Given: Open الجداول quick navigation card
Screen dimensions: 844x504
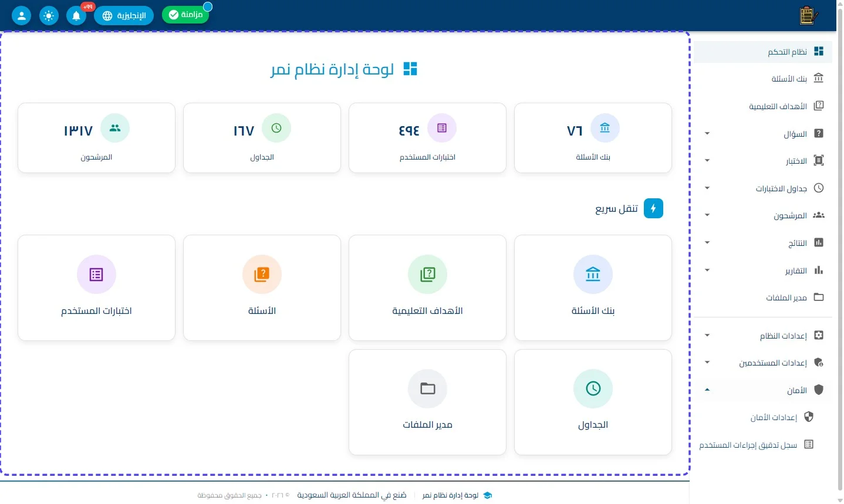Looking at the screenshot, I should pos(593,402).
